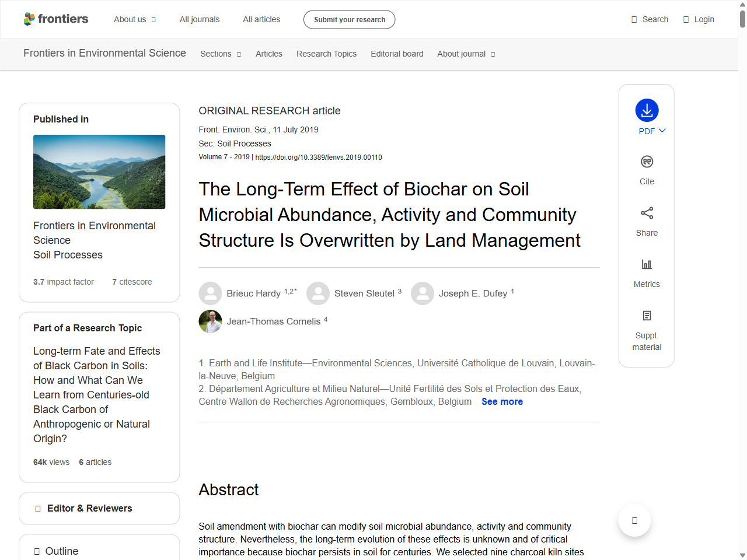
Task: Open the accessibility widget button
Action: pyautogui.click(x=634, y=520)
